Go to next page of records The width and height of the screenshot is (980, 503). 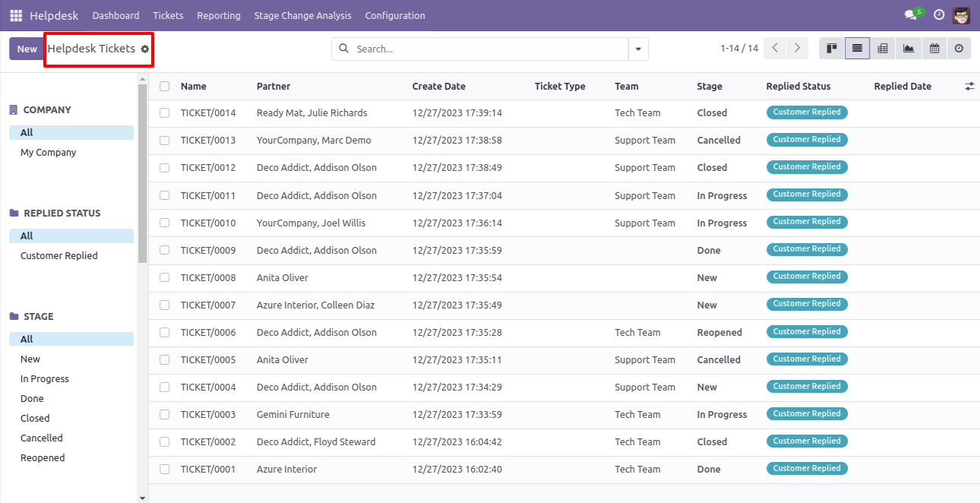click(x=797, y=48)
